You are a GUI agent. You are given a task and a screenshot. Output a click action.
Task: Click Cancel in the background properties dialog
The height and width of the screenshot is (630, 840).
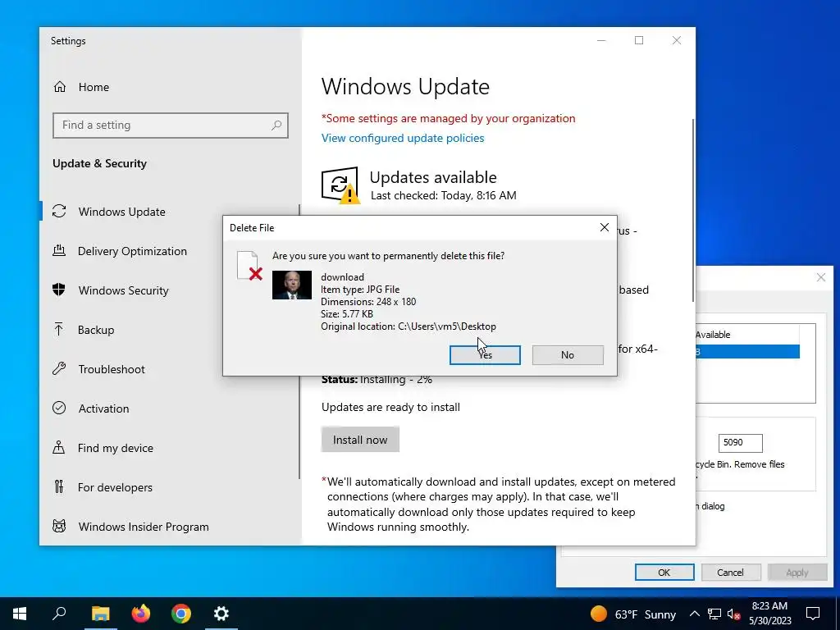coord(730,572)
